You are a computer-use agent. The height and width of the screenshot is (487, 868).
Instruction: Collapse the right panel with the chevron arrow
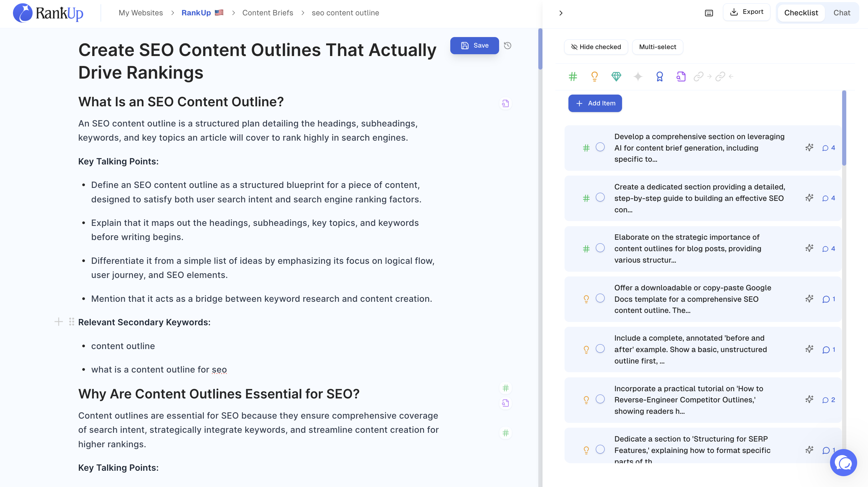point(561,13)
